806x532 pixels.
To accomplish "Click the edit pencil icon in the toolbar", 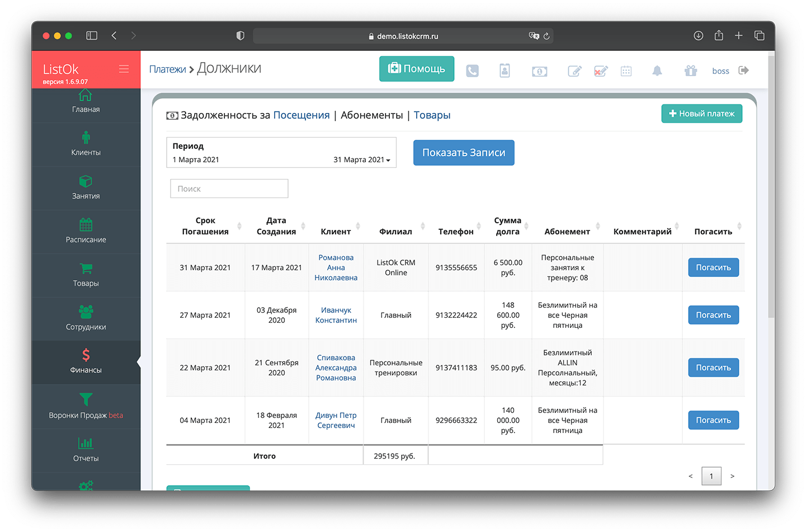I will tap(574, 71).
